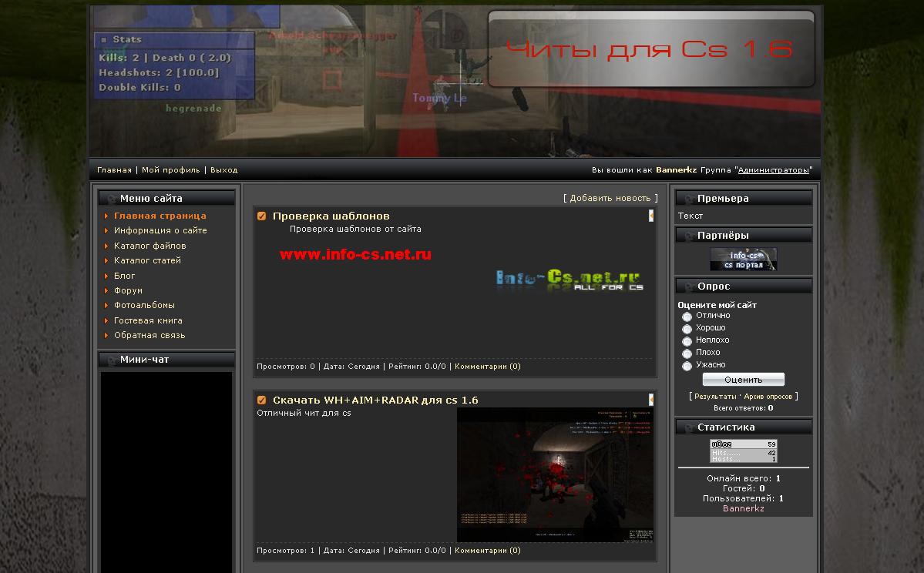Select the Отлично poll option
This screenshot has height=573, width=924.
687,317
